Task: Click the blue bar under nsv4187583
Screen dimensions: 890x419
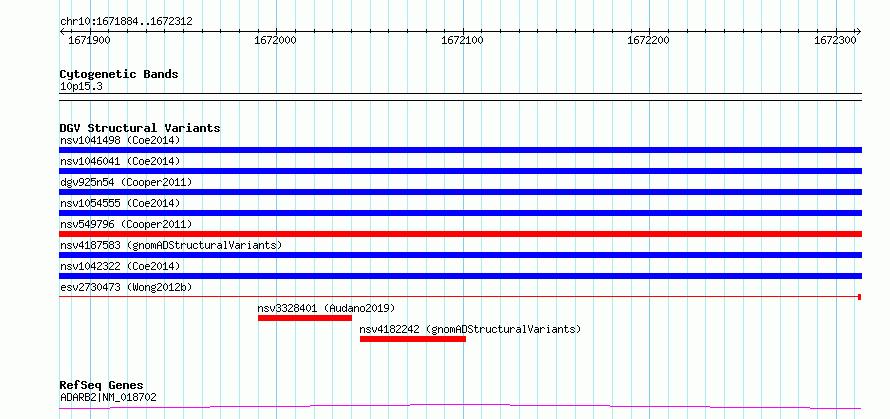Action: click(x=460, y=255)
